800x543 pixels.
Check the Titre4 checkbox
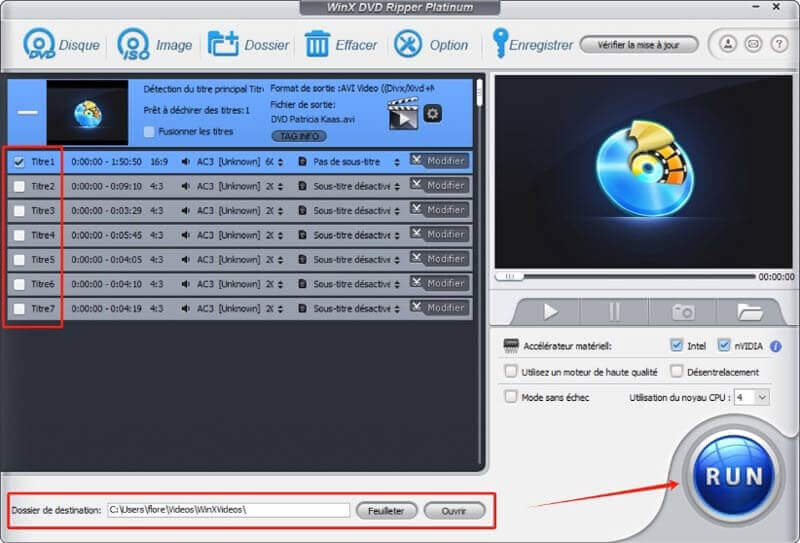[x=19, y=235]
